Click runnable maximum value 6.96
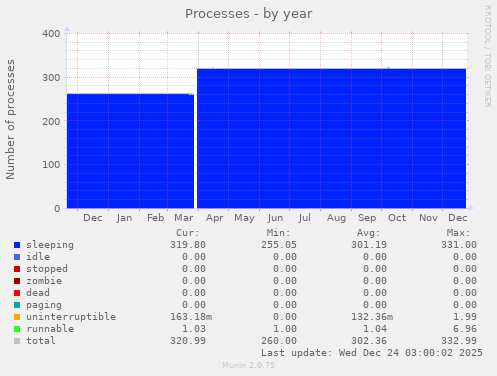 [x=465, y=329]
